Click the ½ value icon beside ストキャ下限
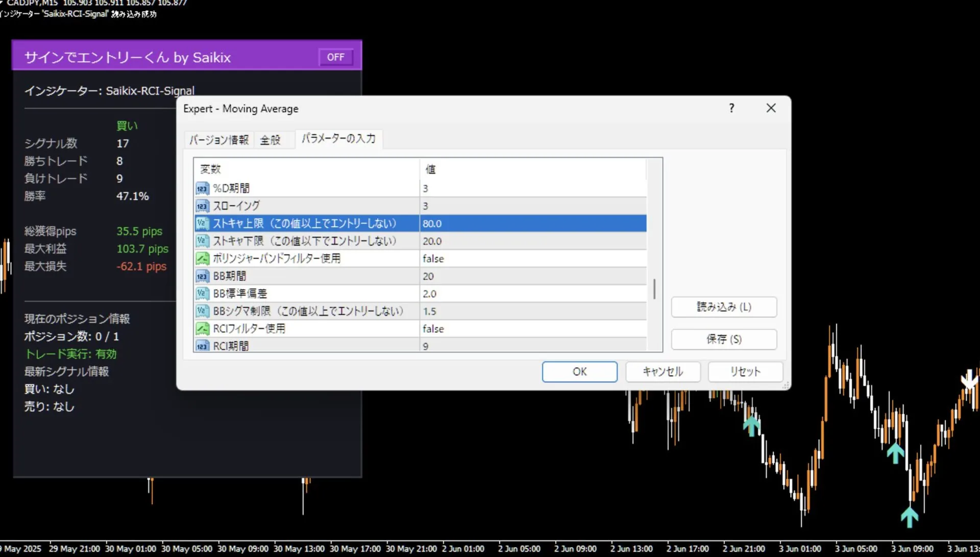 tap(202, 240)
